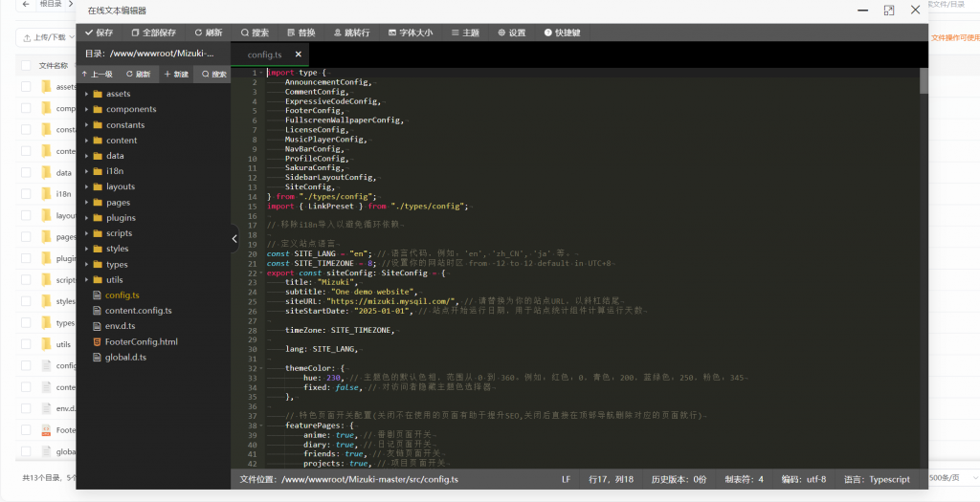Open the 替换 replace tool
The width and height of the screenshot is (980, 502).
click(x=301, y=33)
